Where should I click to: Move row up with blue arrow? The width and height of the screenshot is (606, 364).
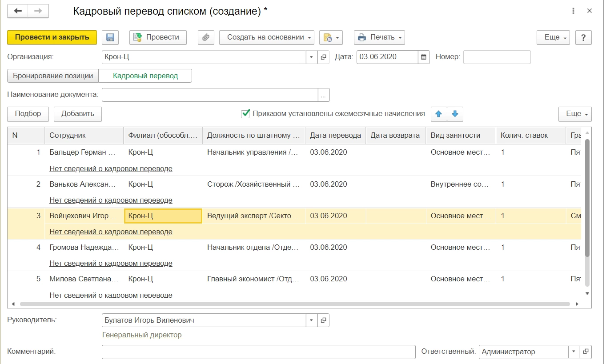pyautogui.click(x=438, y=114)
